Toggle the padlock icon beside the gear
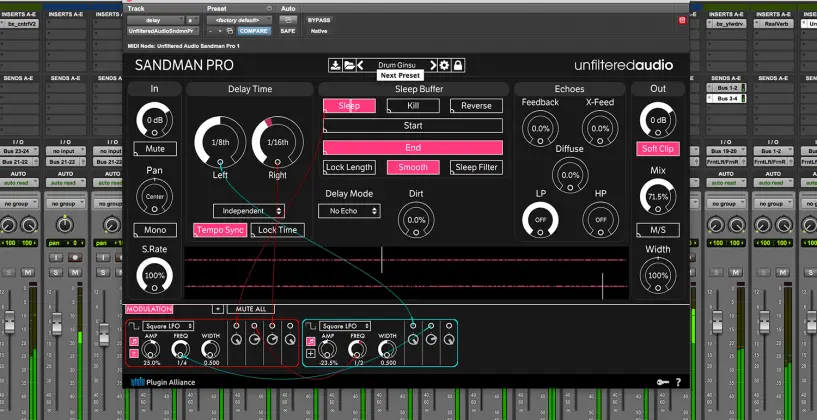This screenshot has height=420, width=817. (458, 65)
